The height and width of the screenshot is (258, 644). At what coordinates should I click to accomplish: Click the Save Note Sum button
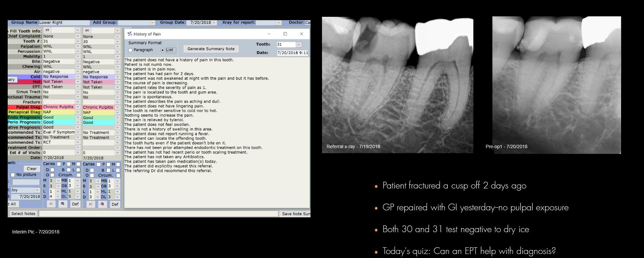[x=296, y=214]
